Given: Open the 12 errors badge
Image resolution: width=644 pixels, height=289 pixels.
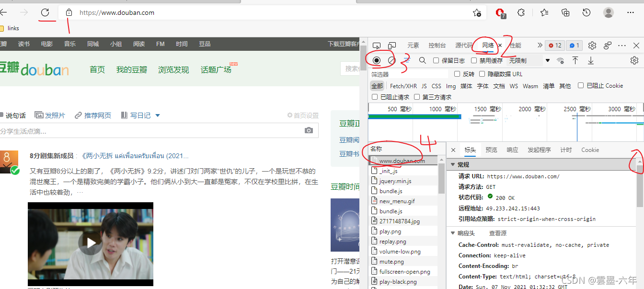Looking at the screenshot, I should click(555, 46).
